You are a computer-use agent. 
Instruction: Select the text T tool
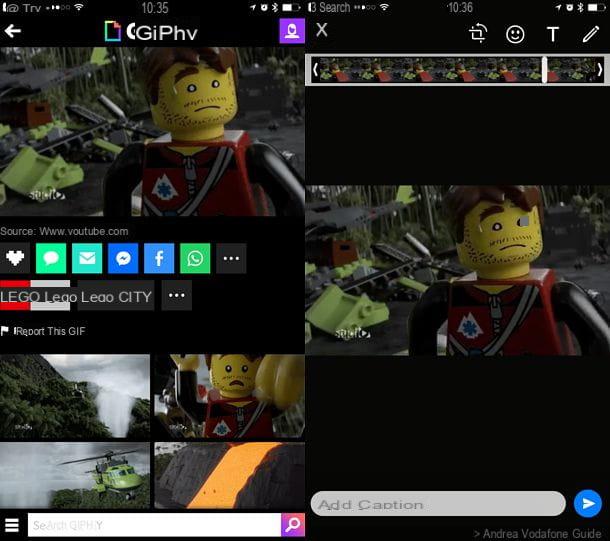pos(553,34)
